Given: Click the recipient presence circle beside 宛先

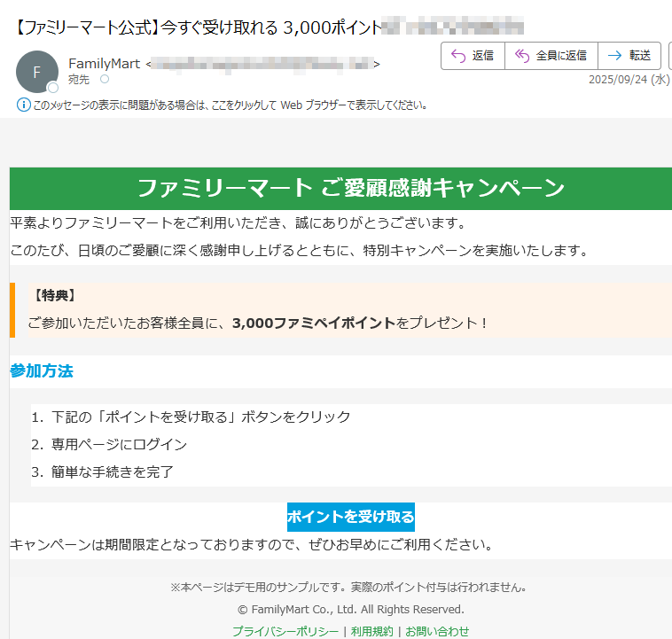Looking at the screenshot, I should [x=105, y=80].
